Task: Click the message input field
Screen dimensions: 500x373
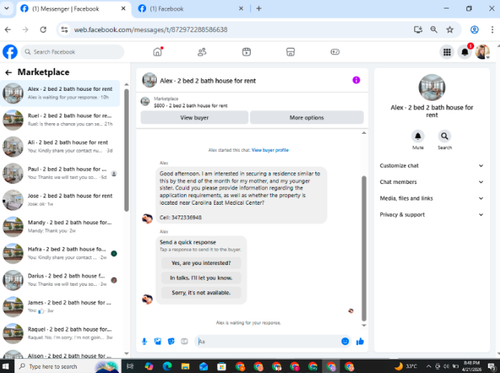Action: point(267,341)
